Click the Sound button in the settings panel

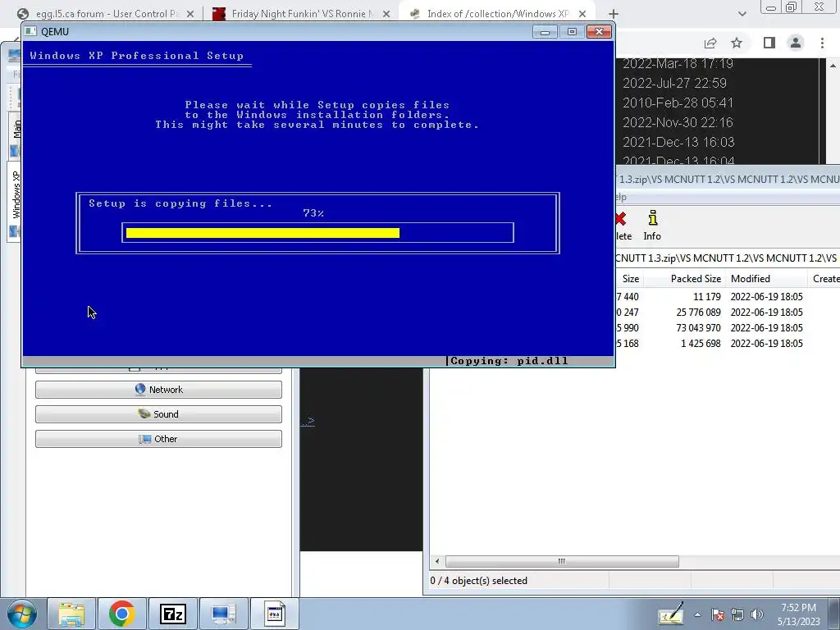pos(158,414)
